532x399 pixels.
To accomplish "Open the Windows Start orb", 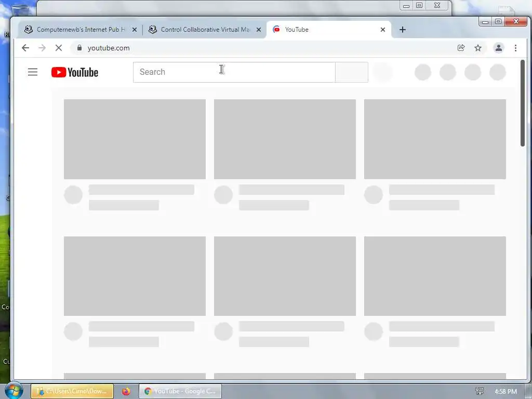I will pos(14,391).
